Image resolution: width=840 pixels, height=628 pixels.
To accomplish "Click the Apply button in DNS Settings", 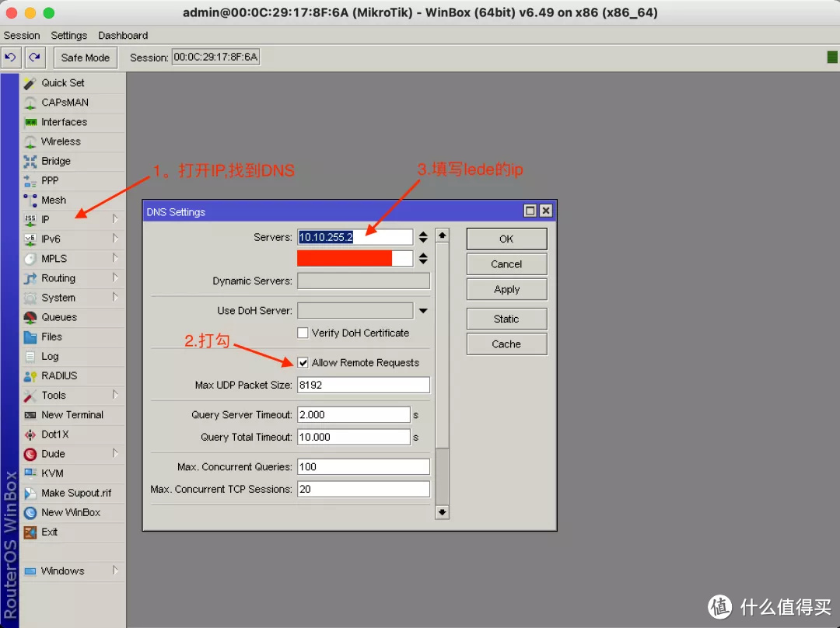I will point(506,289).
